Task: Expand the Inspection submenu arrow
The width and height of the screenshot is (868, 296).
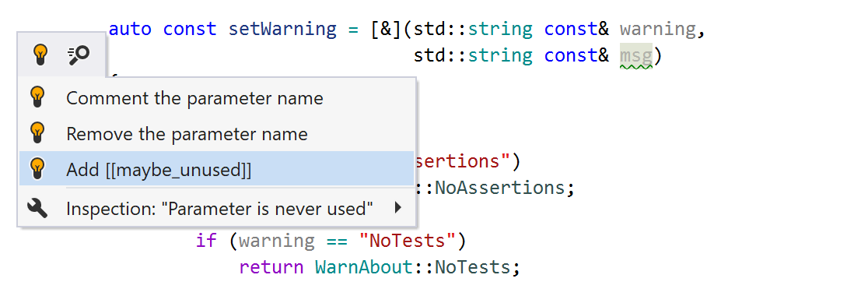Action: click(x=397, y=209)
